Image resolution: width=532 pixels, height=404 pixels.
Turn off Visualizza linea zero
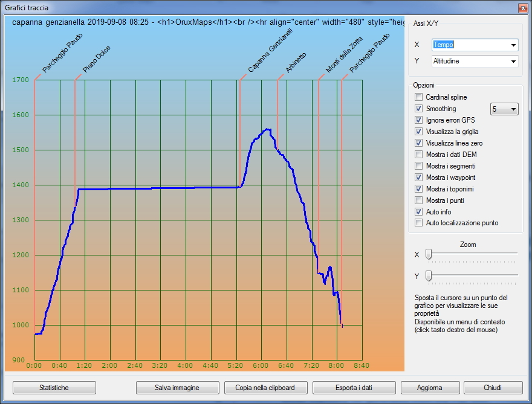click(x=418, y=143)
